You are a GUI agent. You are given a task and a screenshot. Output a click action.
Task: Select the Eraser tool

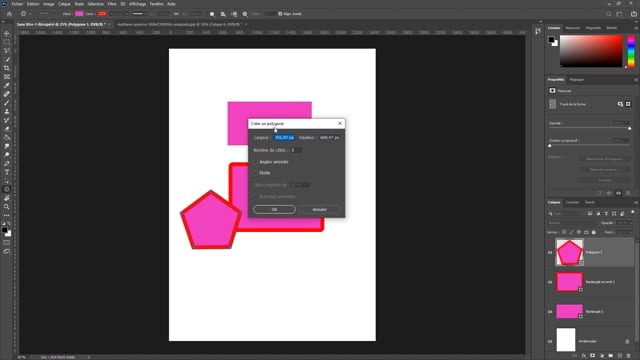coord(7,129)
